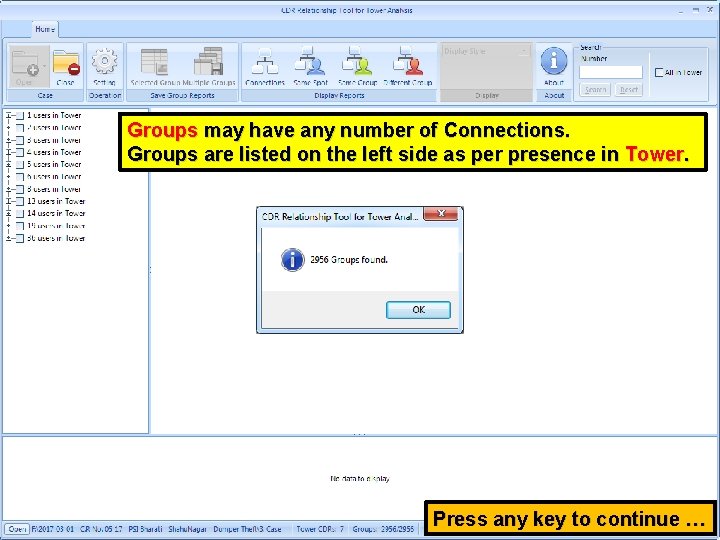The height and width of the screenshot is (540, 720).
Task: Click the Close case folder icon
Action: pyautogui.click(x=66, y=63)
